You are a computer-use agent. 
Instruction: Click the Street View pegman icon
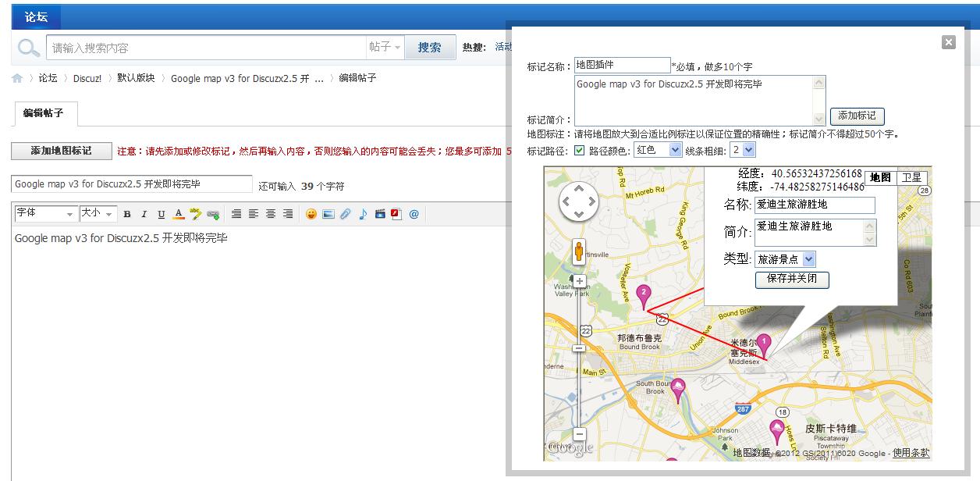pyautogui.click(x=579, y=251)
